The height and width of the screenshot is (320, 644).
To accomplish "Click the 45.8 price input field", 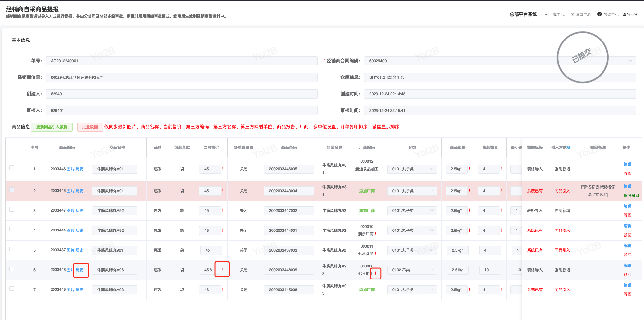I will (210, 270).
